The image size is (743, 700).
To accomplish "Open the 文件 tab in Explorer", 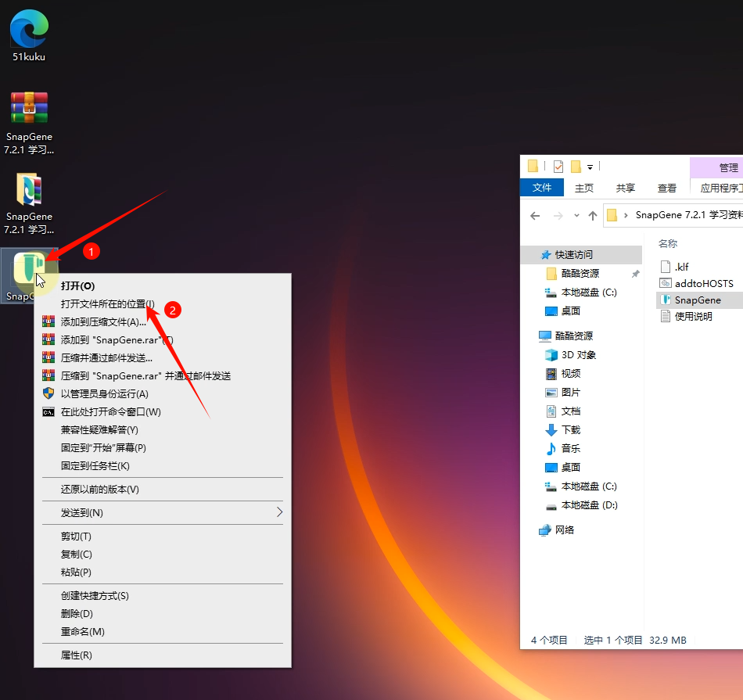I will pos(542,188).
